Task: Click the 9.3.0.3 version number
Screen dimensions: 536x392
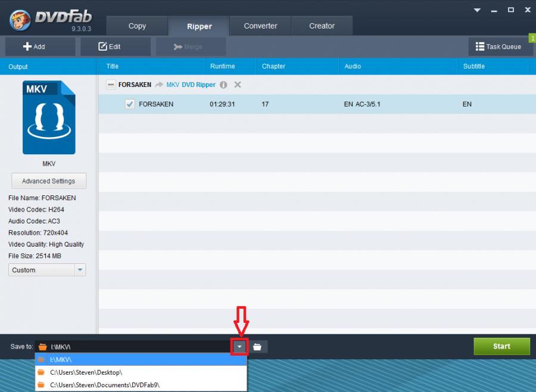Action: coord(82,29)
